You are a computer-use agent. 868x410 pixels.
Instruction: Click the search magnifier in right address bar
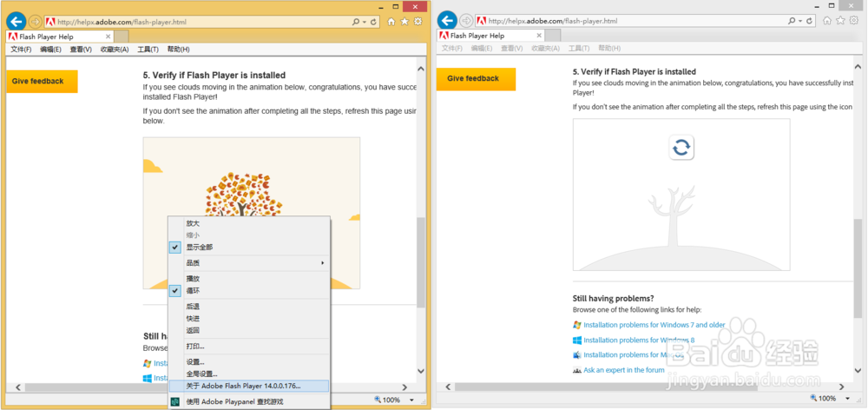click(792, 21)
